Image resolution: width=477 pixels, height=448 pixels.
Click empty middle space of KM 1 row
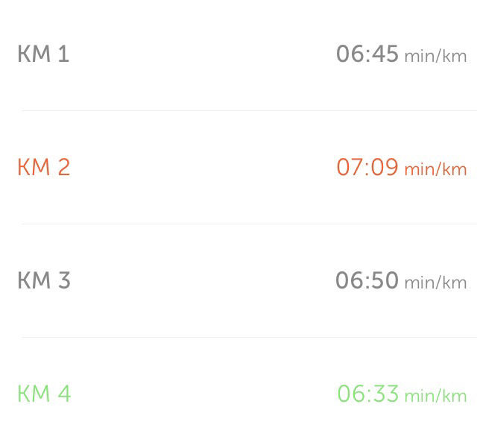pyautogui.click(x=201, y=54)
